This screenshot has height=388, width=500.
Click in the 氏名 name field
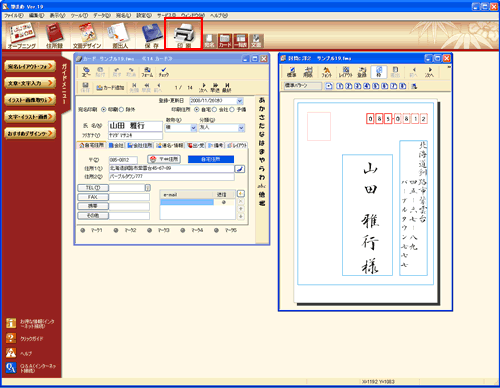[135, 126]
